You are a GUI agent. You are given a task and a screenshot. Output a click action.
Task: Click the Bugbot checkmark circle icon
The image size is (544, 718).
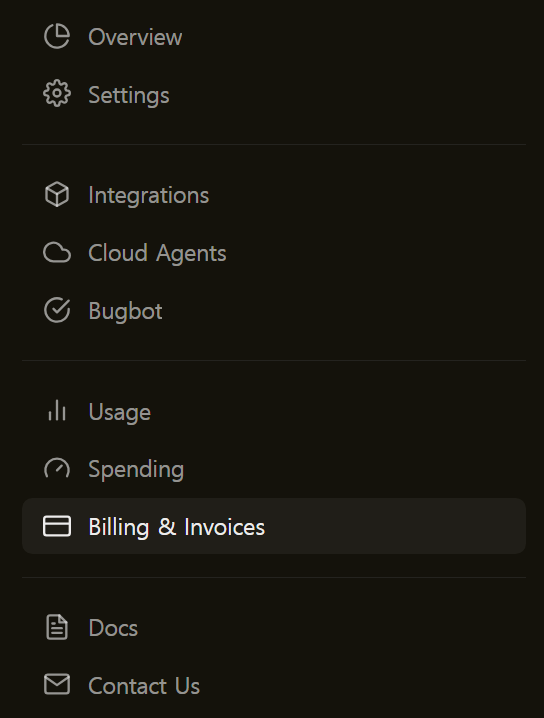tap(57, 310)
